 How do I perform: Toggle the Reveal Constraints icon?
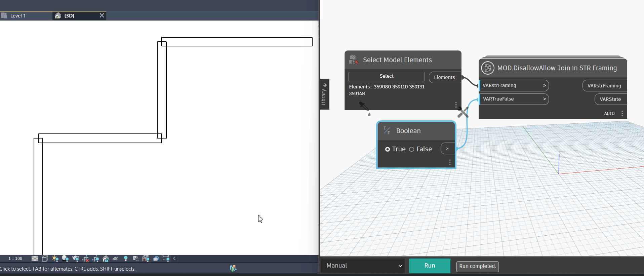pyautogui.click(x=166, y=259)
